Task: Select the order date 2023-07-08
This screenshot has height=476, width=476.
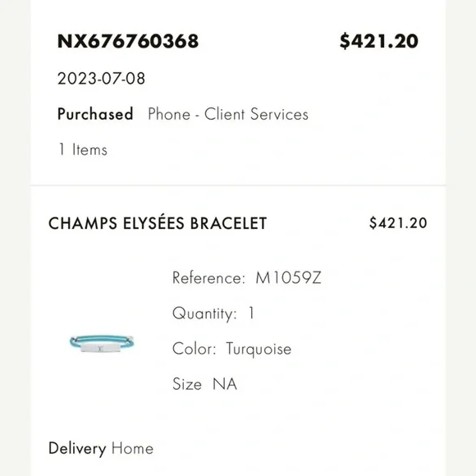Action: (x=102, y=79)
